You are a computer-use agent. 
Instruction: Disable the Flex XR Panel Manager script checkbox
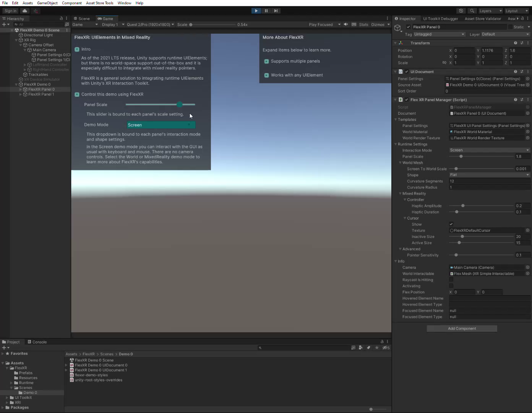[x=407, y=99]
